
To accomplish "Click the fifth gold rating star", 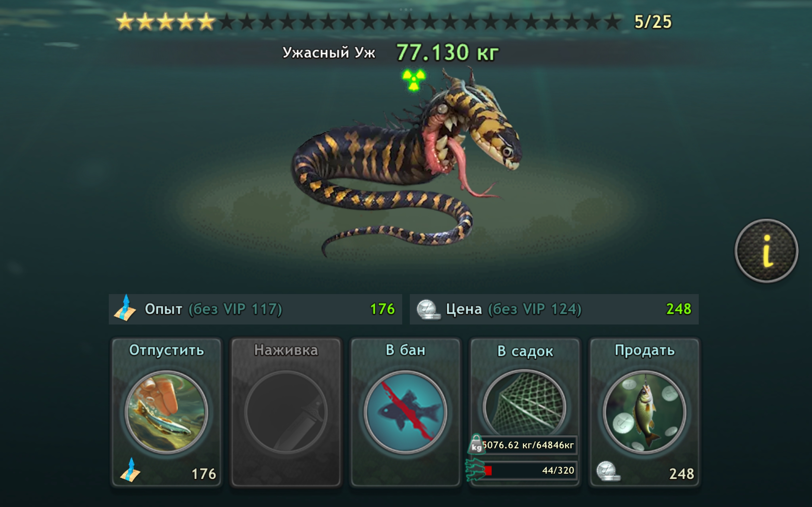I will 206,22.
